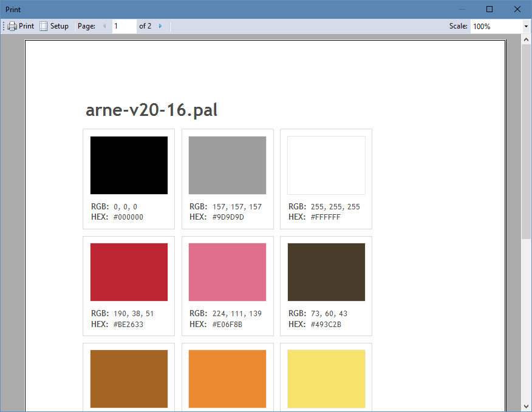532x412 pixels.
Task: Select the red #BE2633 swatch
Action: (x=129, y=272)
